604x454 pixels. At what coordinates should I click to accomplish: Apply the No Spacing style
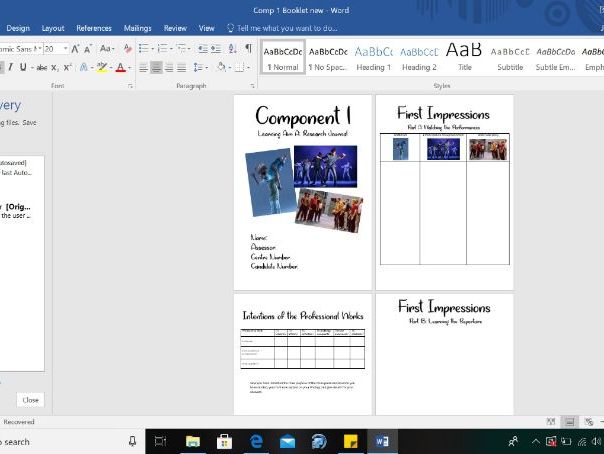tap(328, 57)
